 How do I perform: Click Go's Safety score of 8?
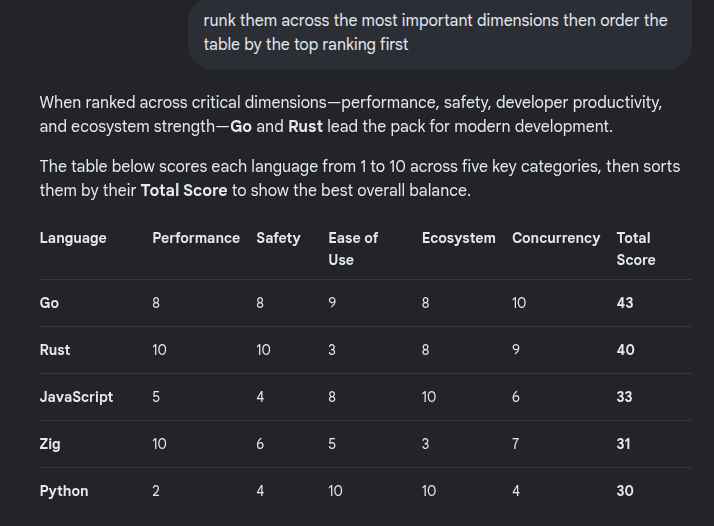(x=260, y=303)
